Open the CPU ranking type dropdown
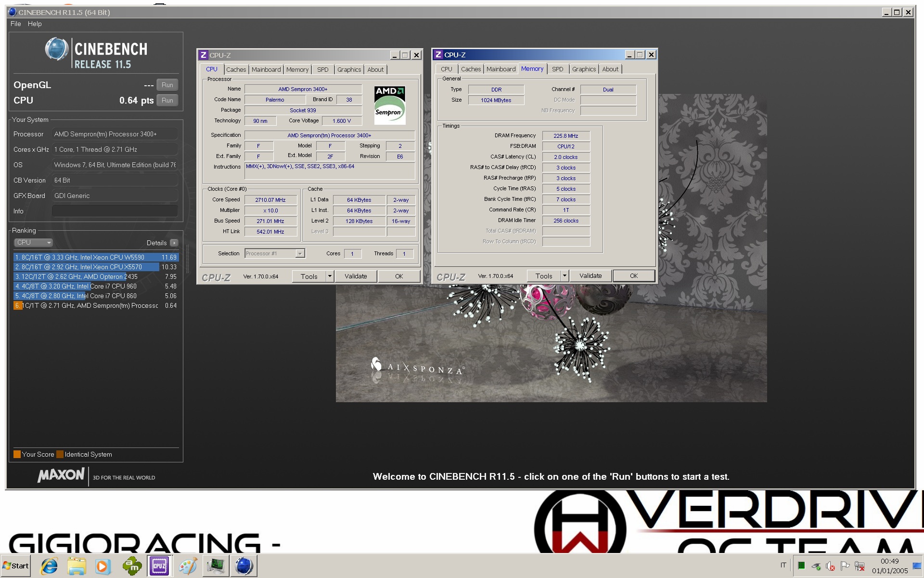The height and width of the screenshot is (578, 924). [33, 243]
